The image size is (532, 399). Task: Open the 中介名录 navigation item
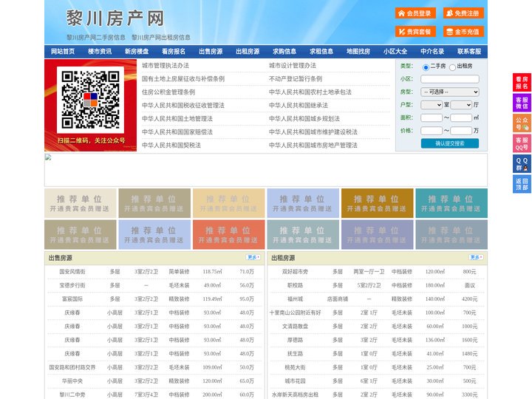click(x=432, y=52)
